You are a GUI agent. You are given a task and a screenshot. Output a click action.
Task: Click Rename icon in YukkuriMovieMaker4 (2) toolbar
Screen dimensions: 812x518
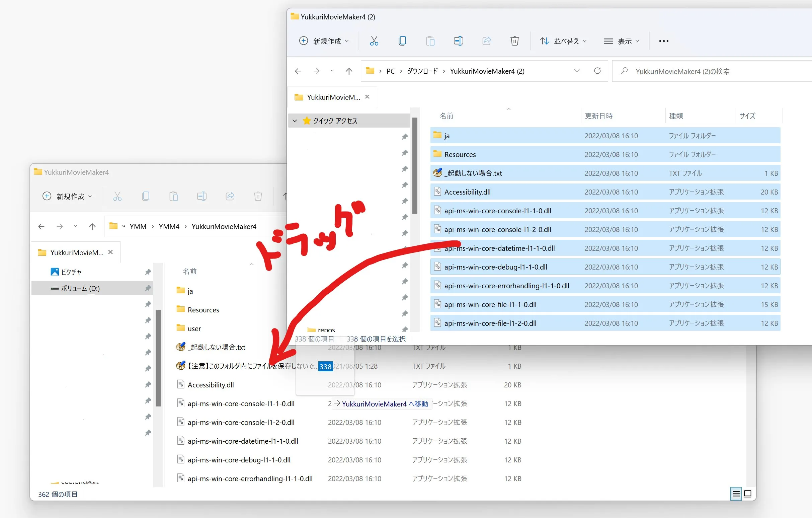click(x=458, y=41)
